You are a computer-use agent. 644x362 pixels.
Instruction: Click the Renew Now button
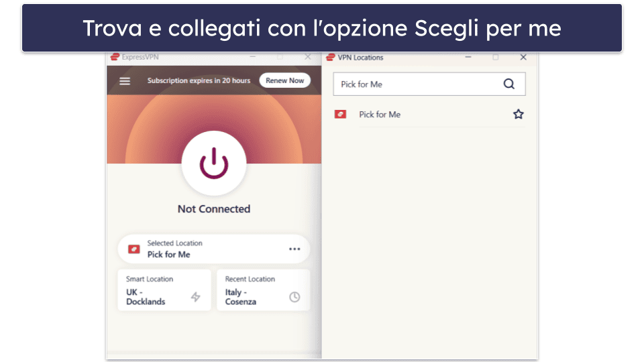[x=284, y=80]
